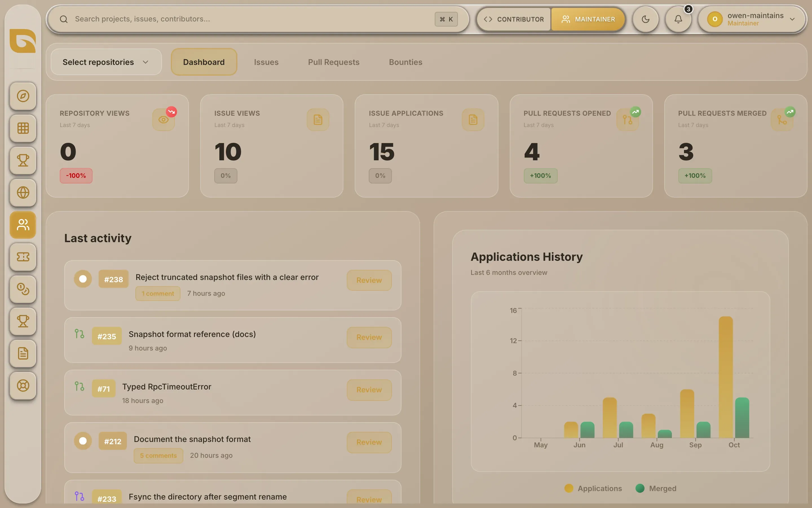Click the Repository Views eye icon
This screenshot has width=812, height=508.
click(164, 120)
